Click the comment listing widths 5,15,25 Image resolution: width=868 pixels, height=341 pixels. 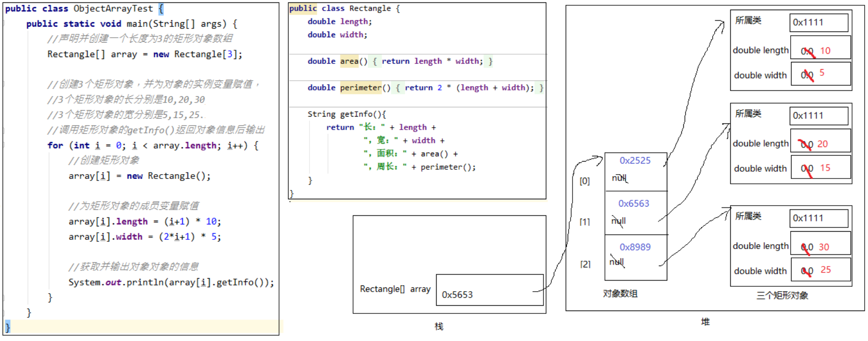tap(126, 115)
